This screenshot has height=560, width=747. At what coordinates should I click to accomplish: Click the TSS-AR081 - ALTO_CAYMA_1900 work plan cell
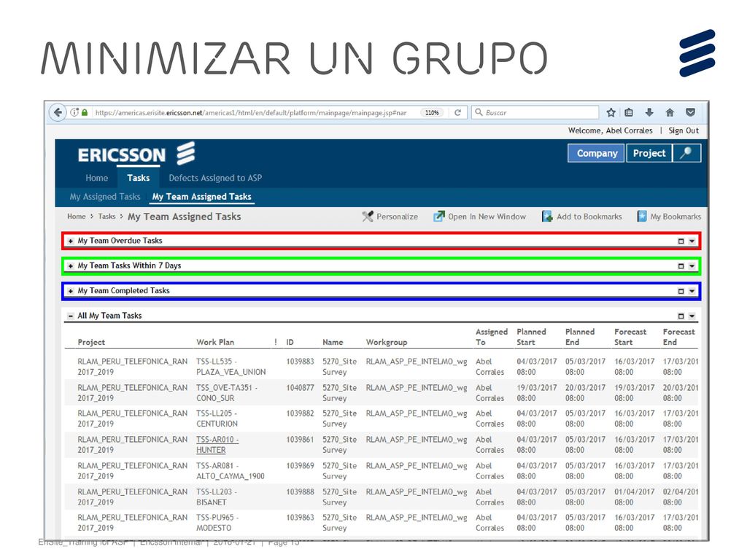pos(230,471)
